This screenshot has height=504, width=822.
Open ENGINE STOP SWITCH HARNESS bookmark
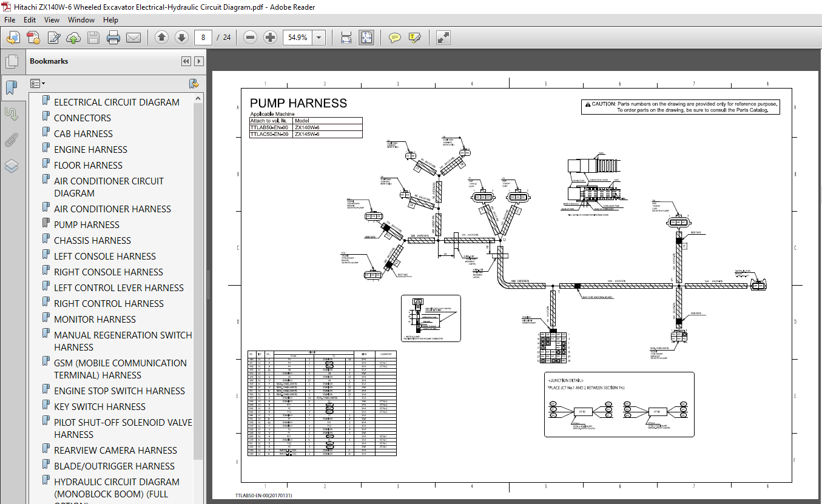tap(120, 391)
